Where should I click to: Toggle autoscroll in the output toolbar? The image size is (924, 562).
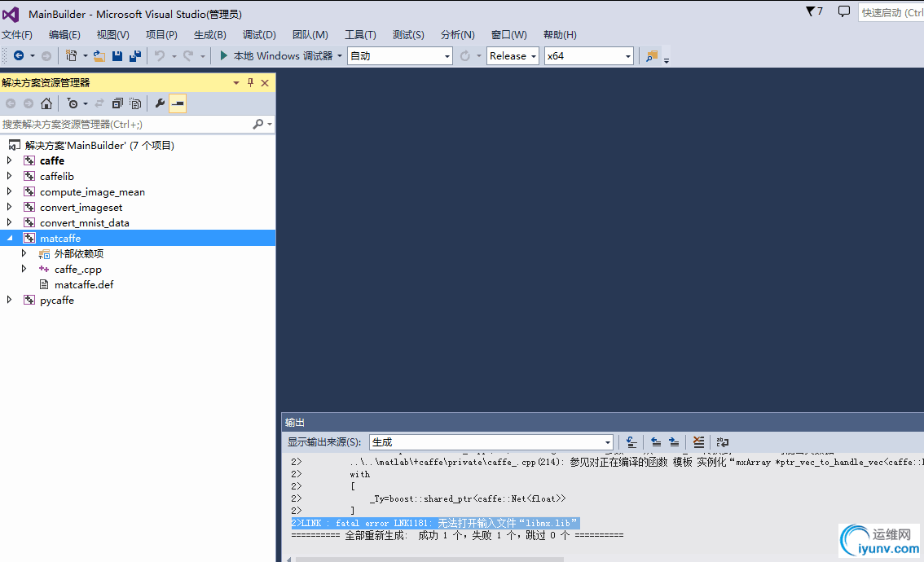631,441
